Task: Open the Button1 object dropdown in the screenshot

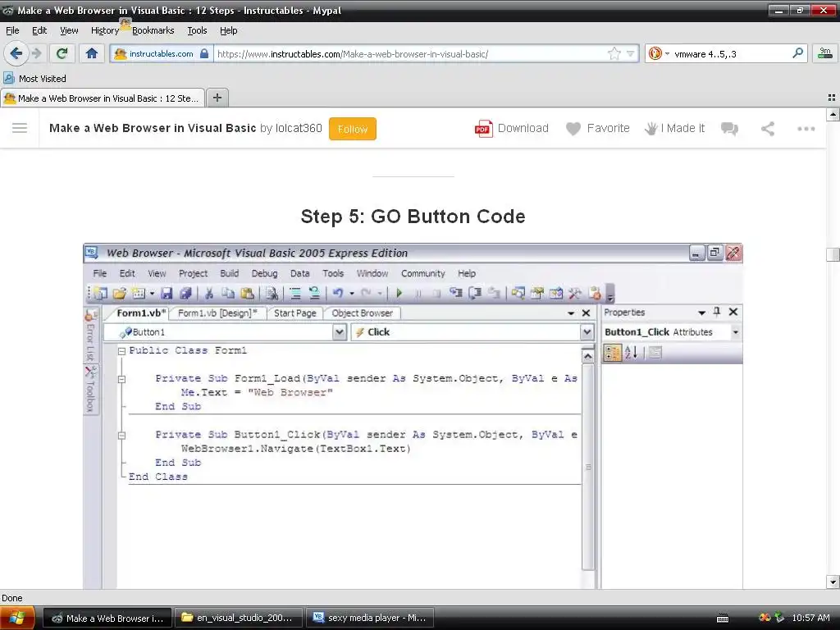Action: pos(339,332)
